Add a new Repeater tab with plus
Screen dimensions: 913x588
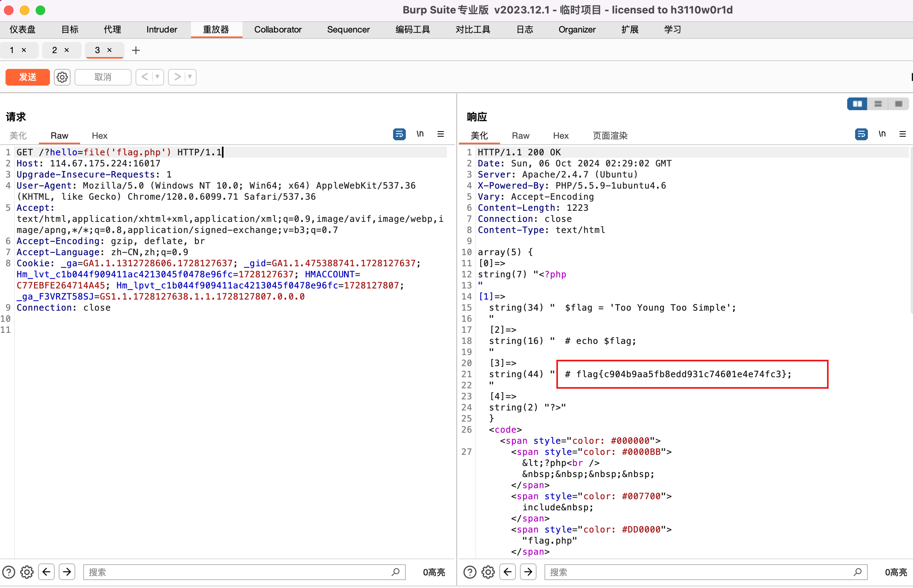(x=136, y=50)
